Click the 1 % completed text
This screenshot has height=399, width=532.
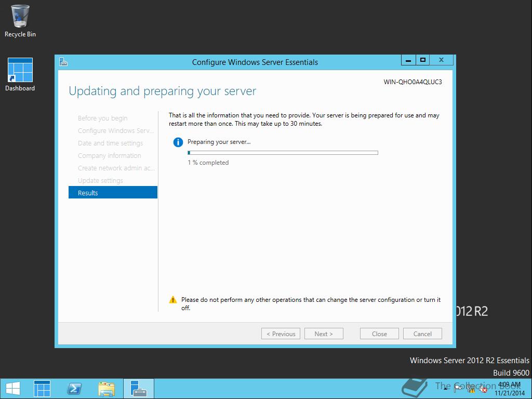click(208, 163)
